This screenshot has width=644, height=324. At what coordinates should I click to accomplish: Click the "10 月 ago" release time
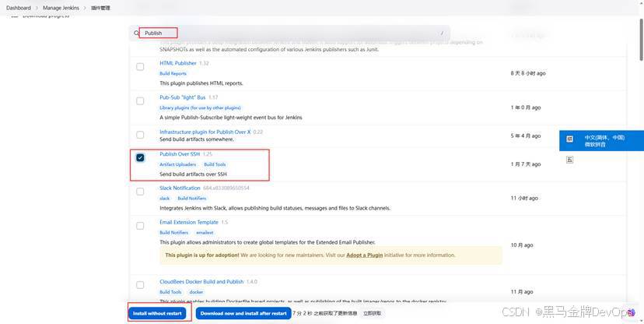(522, 245)
